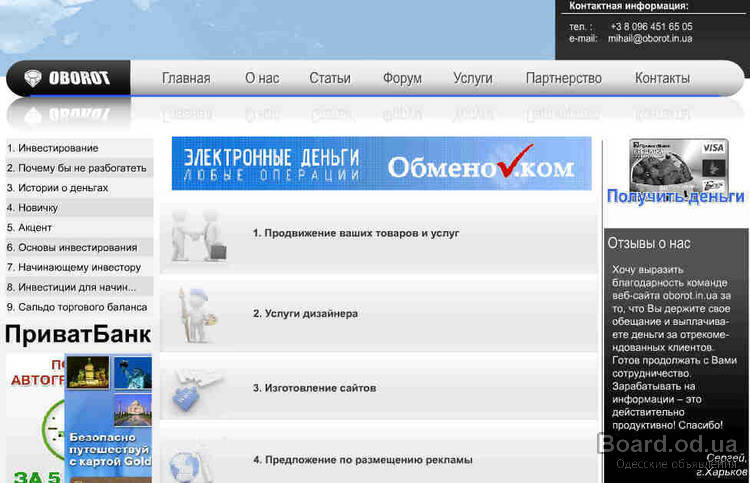The width and height of the screenshot is (750, 483).
Task: Click the oborot.in.ua mention in review
Action: (690, 296)
